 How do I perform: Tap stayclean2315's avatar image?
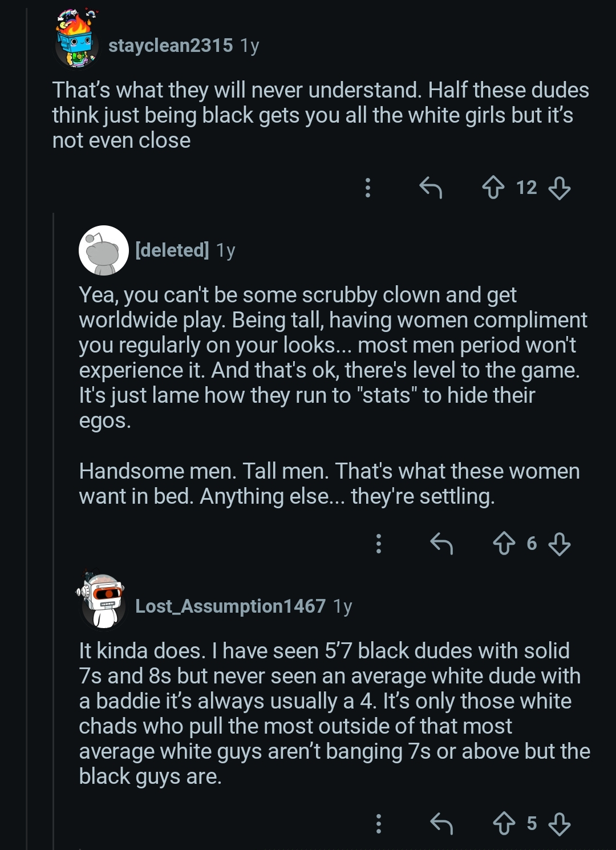tap(77, 41)
